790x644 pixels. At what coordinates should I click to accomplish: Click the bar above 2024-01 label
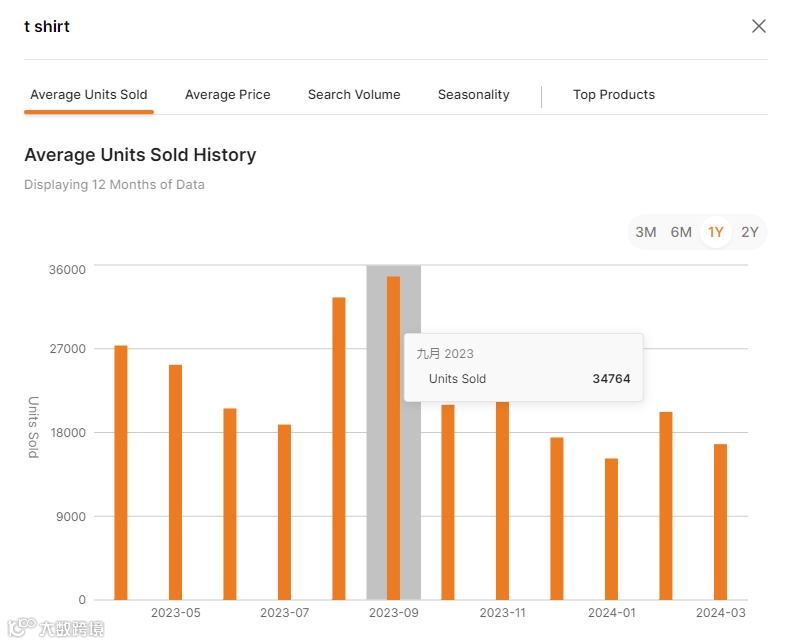point(611,529)
